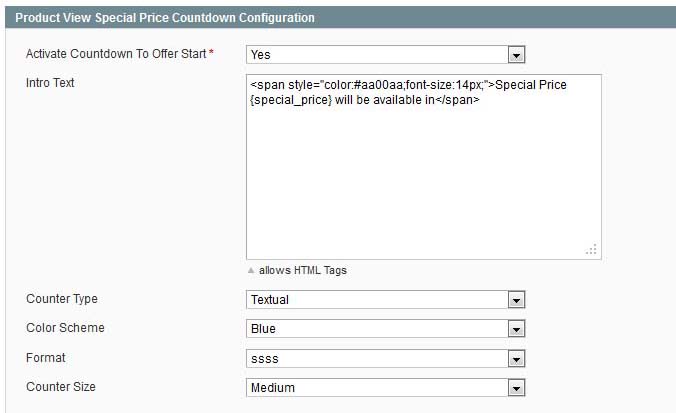This screenshot has width=676, height=413.
Task: Click the textarea resize grip icon
Action: (x=592, y=249)
